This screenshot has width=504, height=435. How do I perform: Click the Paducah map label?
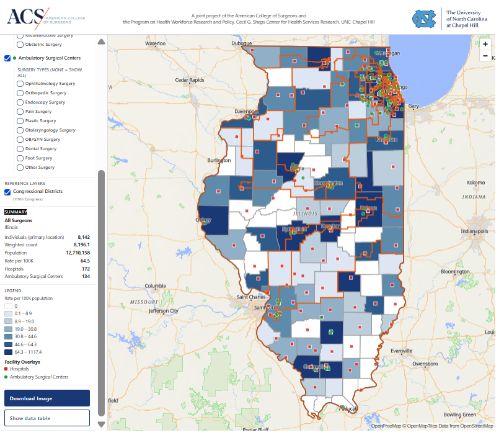348,409
